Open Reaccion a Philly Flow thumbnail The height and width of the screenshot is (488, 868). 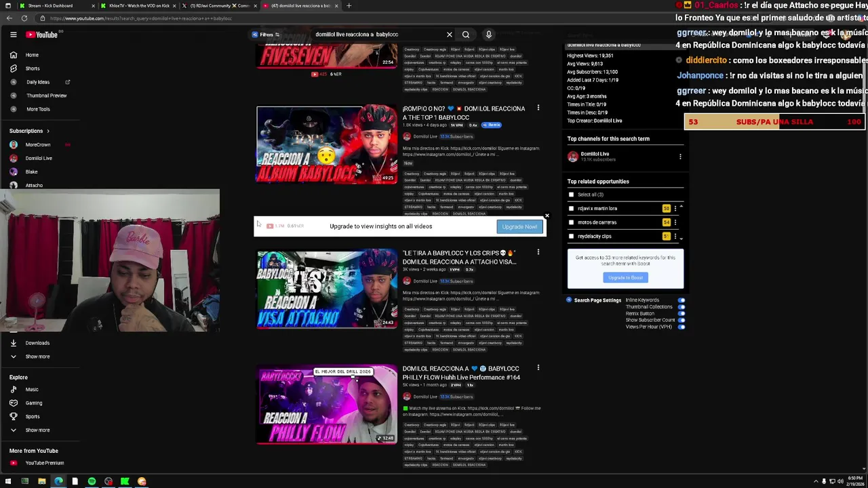327,405
